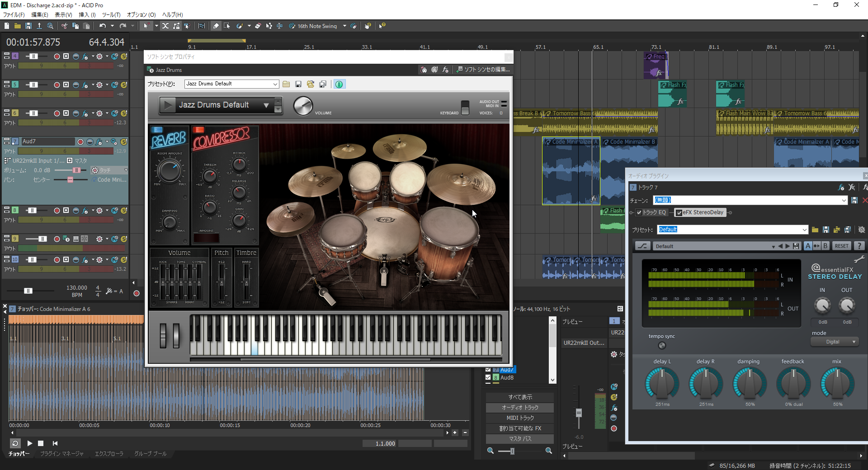Open the preset folder icon in the Jazz Drums window
This screenshot has width=868, height=470.
click(286, 84)
